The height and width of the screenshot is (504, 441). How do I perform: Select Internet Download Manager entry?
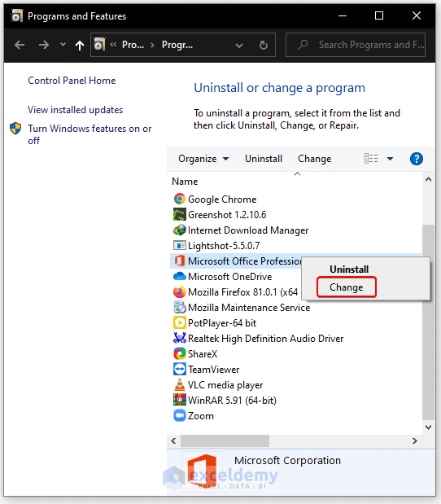[x=248, y=230]
